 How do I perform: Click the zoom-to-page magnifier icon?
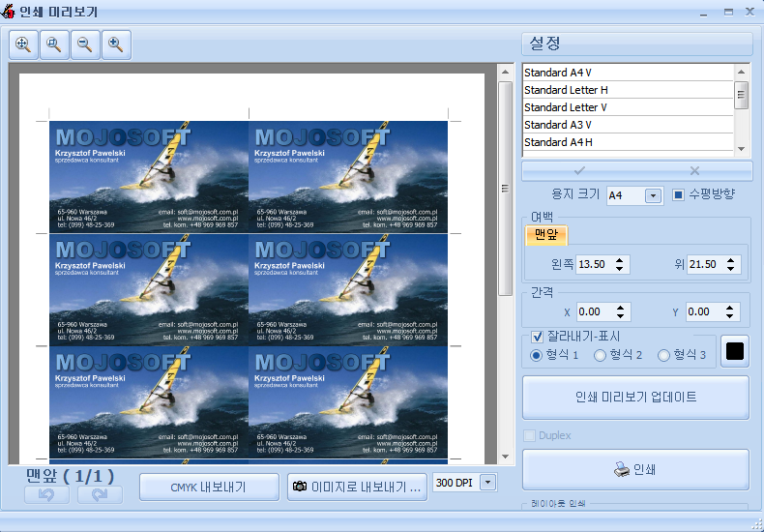coord(54,44)
